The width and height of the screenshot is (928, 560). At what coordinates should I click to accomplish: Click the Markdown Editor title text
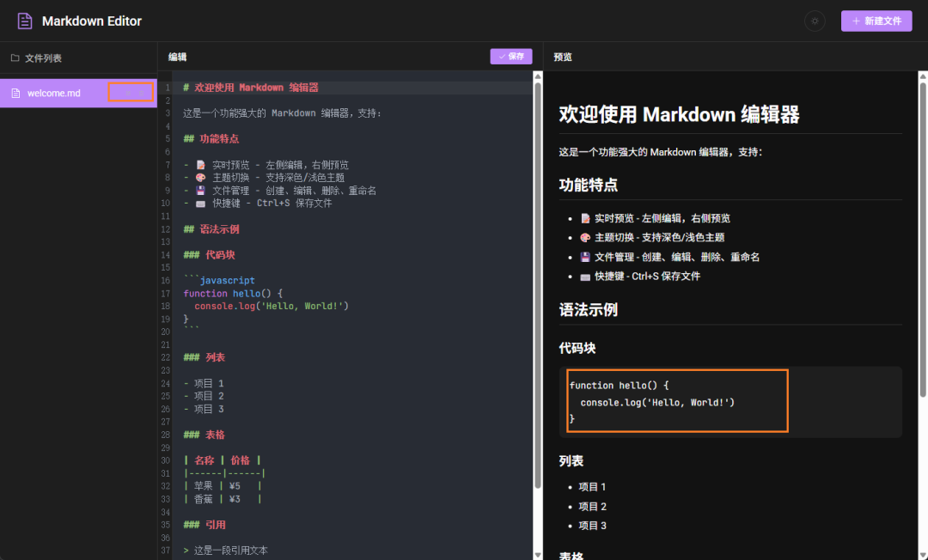pyautogui.click(x=90, y=20)
